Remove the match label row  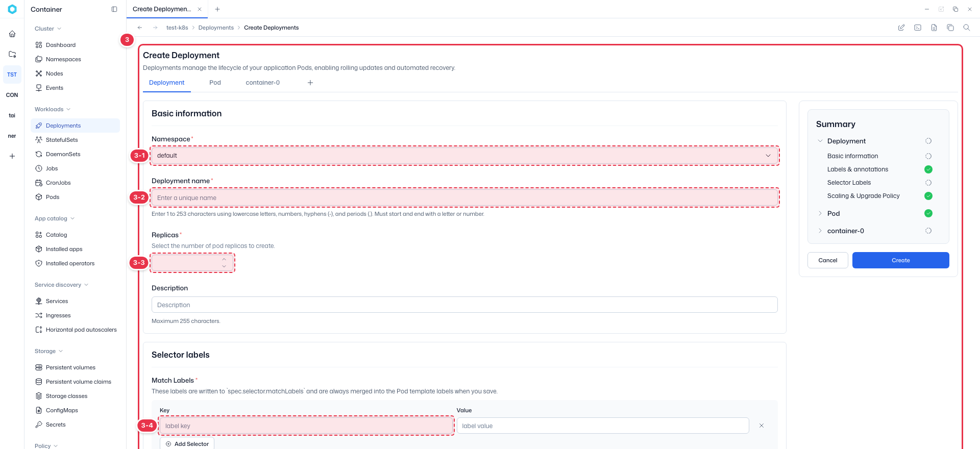(x=762, y=426)
